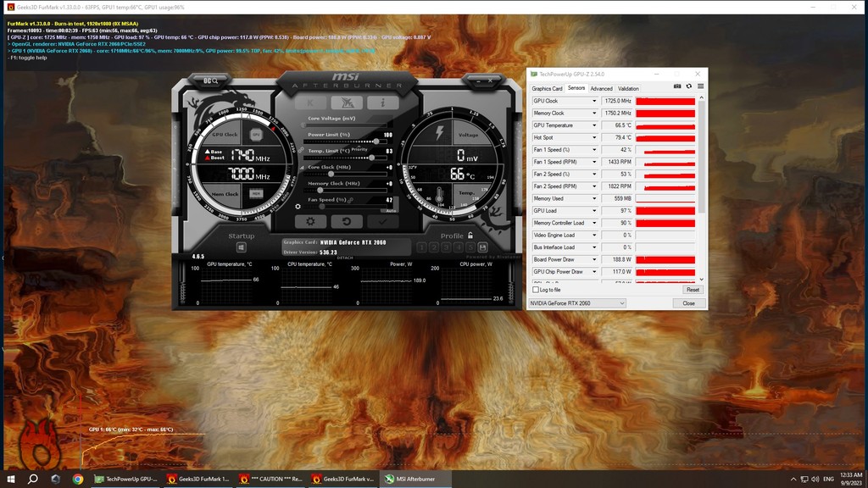Viewport: 868px width, 488px height.
Task: Open GPU-Z hamburger menu
Action: coord(700,86)
